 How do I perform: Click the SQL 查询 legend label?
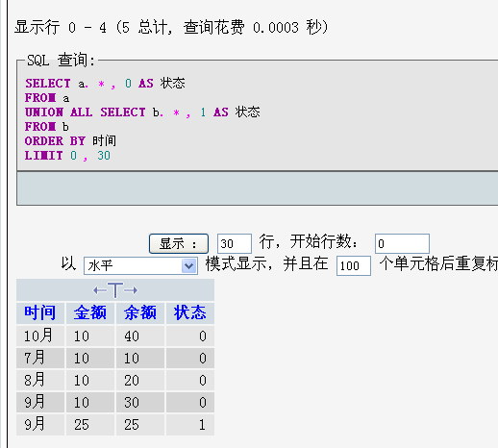61,60
